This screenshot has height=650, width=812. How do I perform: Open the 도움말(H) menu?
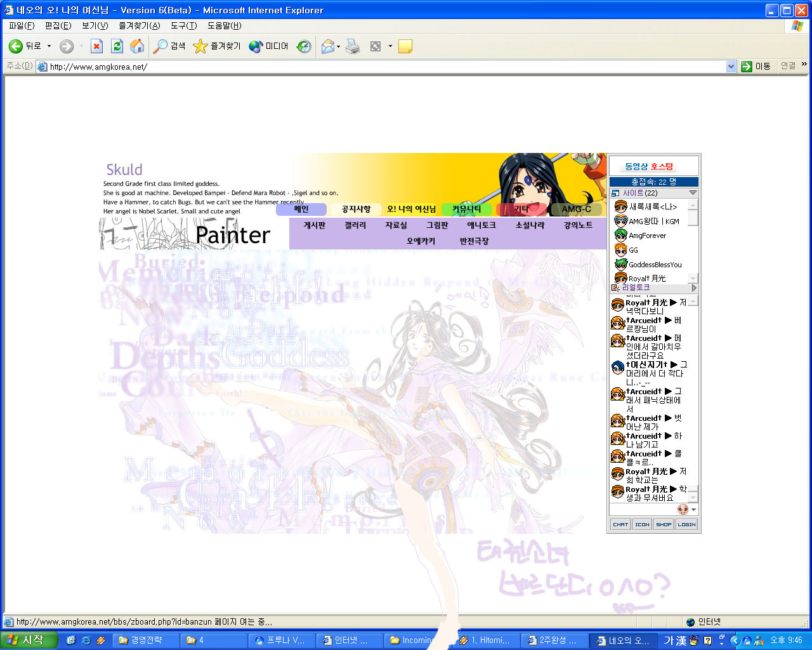pyautogui.click(x=225, y=26)
